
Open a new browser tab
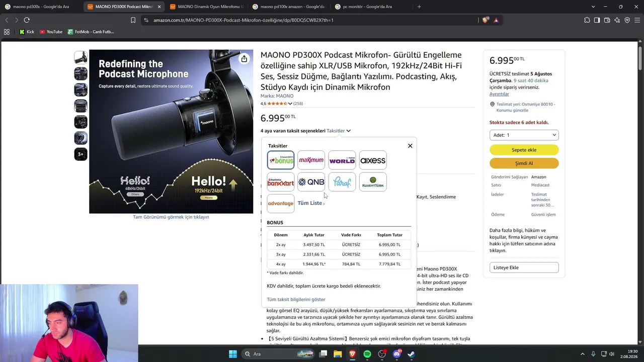(x=419, y=7)
